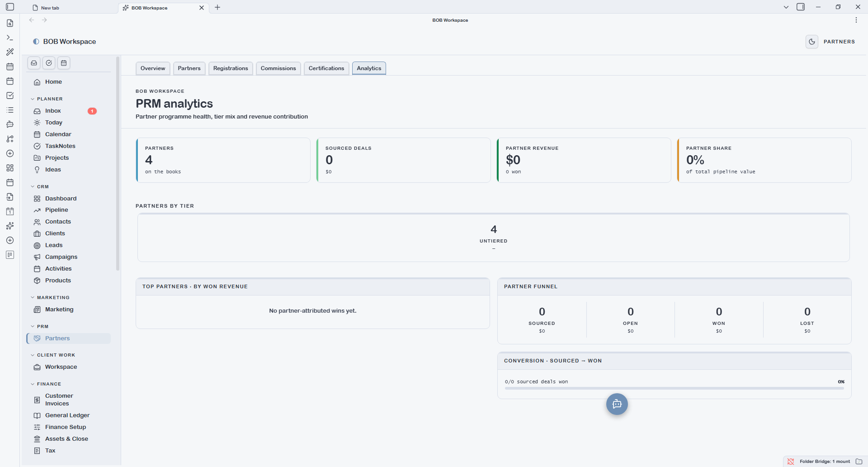
Task: Click the inbox quick button above Home
Action: 34,63
